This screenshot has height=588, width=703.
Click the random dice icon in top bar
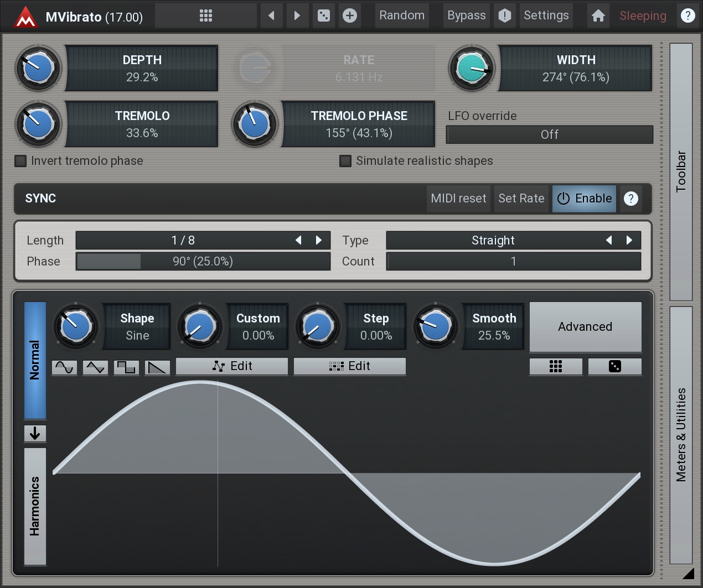coord(324,15)
